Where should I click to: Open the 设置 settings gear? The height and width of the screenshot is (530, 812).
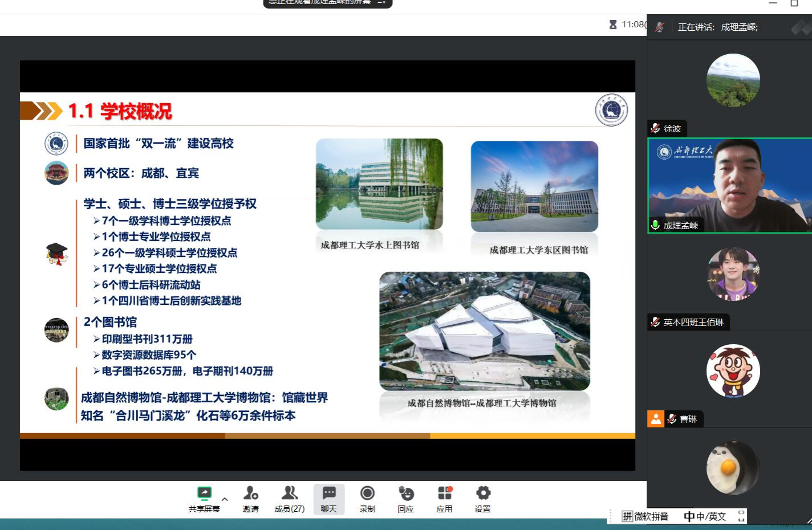(482, 499)
